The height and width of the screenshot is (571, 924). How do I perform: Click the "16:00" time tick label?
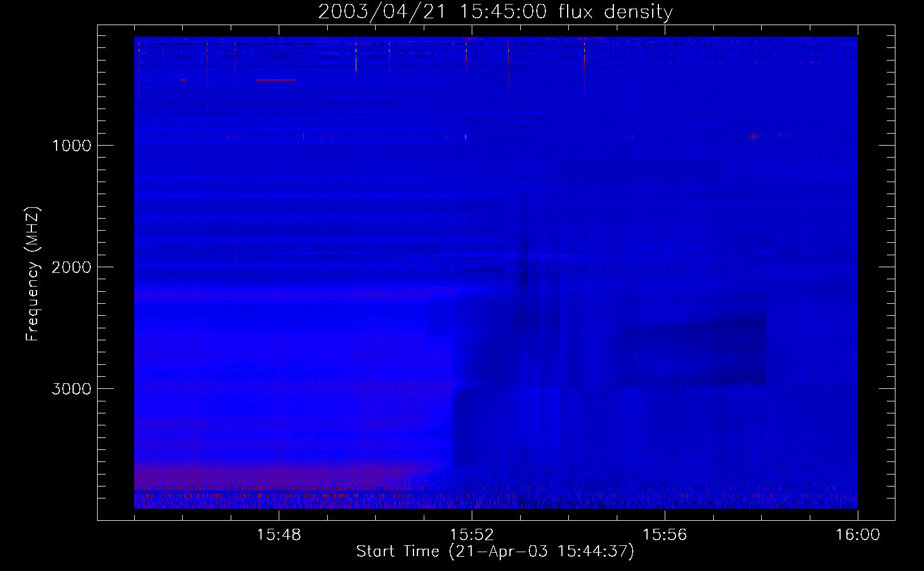tap(858, 535)
